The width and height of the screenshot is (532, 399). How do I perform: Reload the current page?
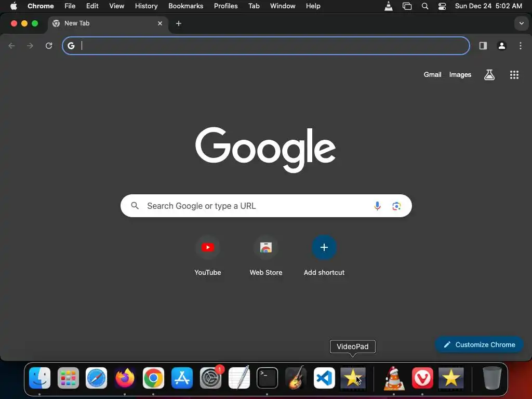click(49, 46)
